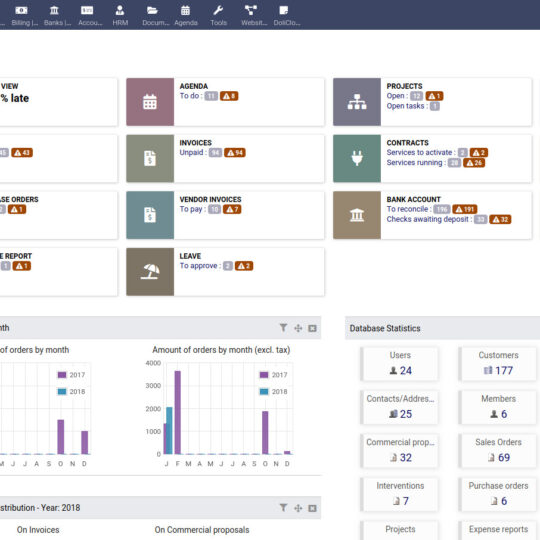Open Projects statistic box
Image resolution: width=540 pixels, height=540 pixels.
pos(400,531)
